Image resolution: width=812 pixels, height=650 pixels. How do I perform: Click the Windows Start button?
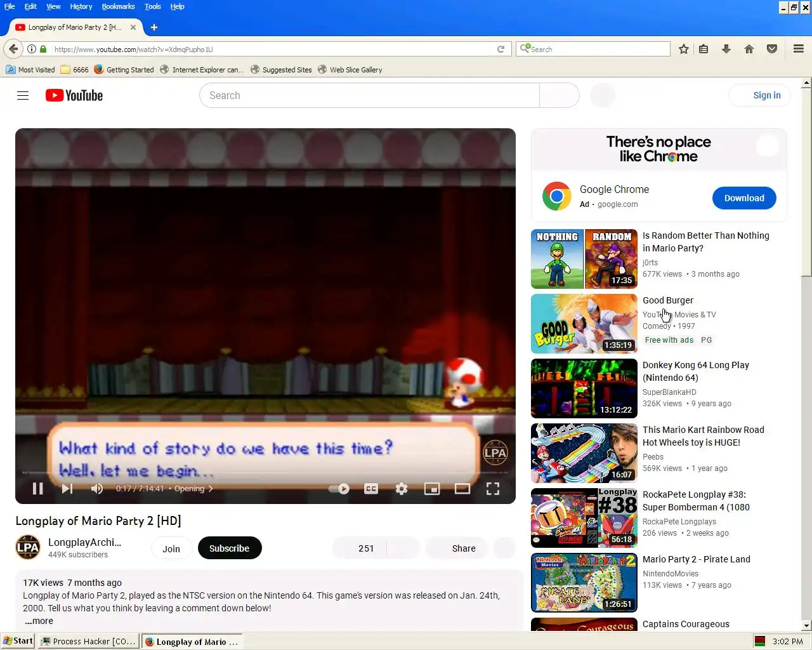18,641
